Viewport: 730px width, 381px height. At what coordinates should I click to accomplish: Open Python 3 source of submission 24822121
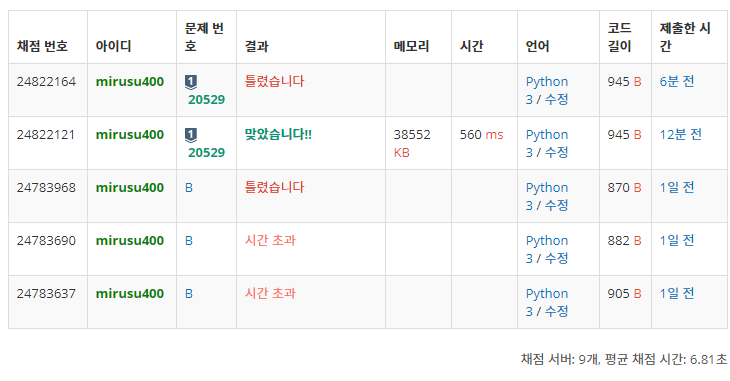click(x=547, y=143)
